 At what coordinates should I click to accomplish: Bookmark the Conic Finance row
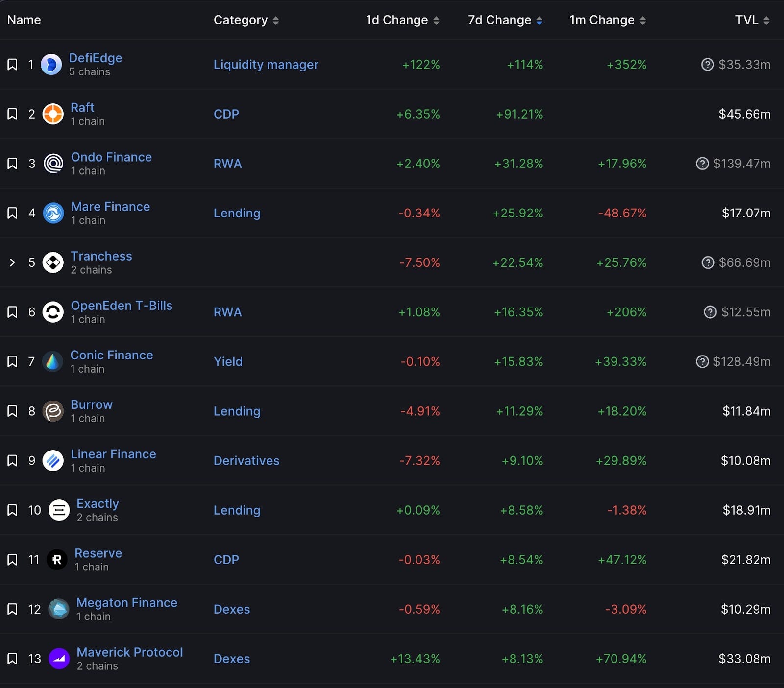coord(12,361)
